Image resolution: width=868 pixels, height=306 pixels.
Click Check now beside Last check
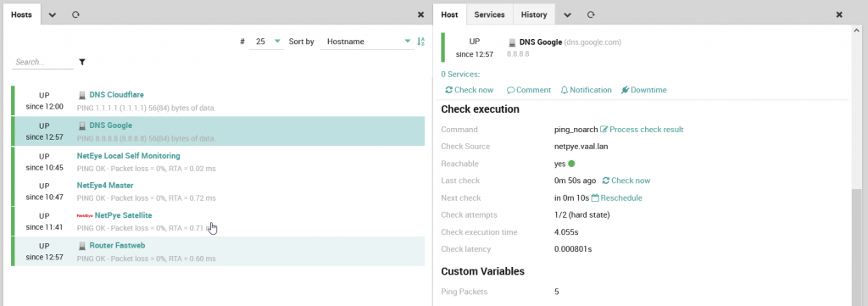[626, 181]
